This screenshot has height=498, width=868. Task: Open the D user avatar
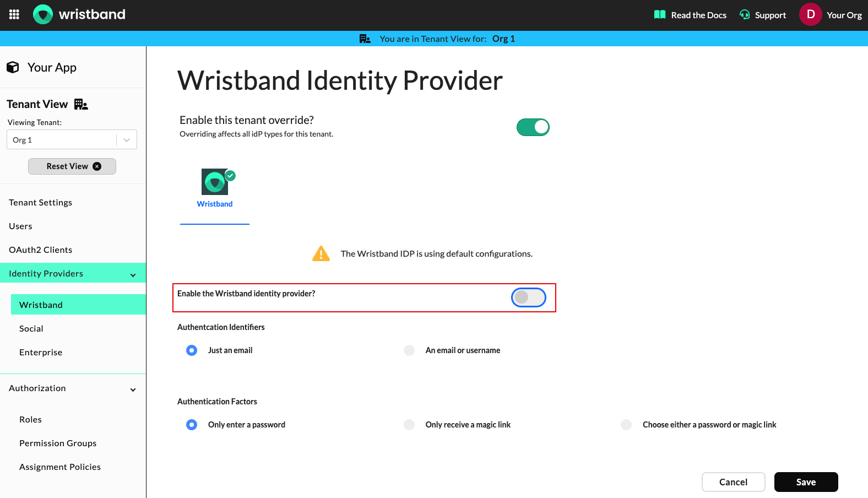(811, 15)
